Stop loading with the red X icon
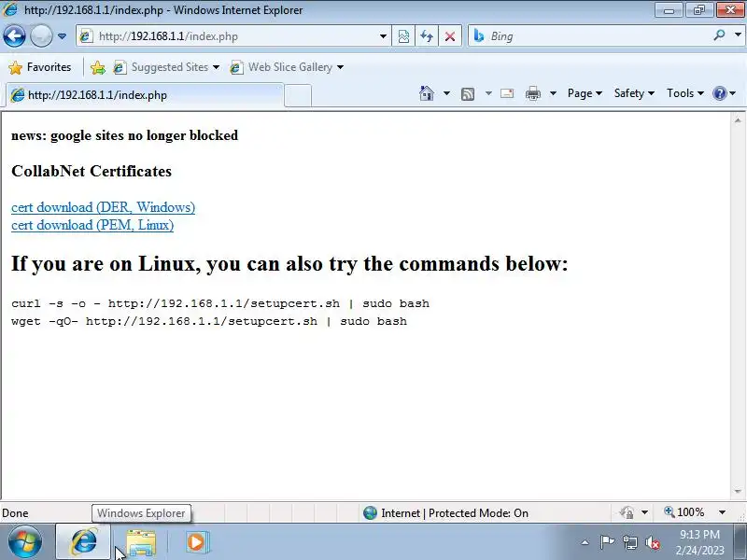Viewport: 747px width, 560px height. [449, 36]
